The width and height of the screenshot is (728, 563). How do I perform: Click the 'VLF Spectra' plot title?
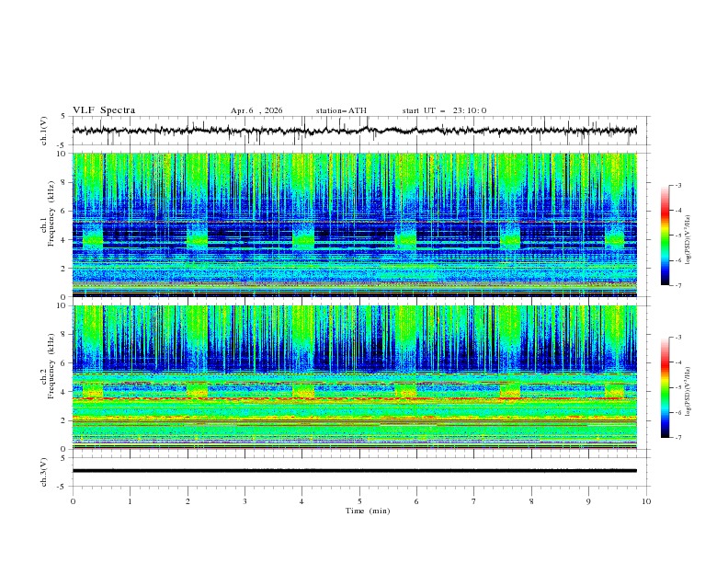coord(104,110)
